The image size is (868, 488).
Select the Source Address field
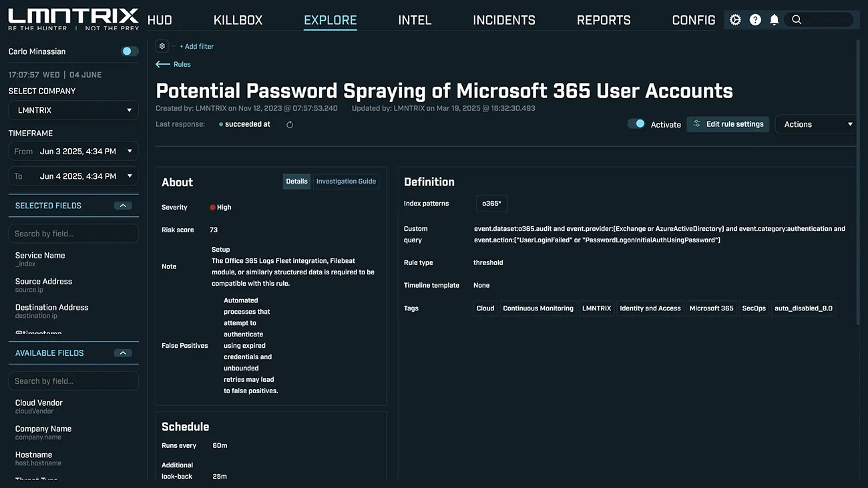(x=43, y=282)
